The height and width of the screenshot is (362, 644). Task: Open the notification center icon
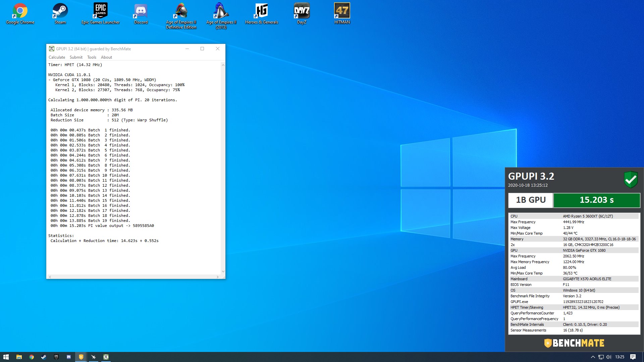coord(633,357)
